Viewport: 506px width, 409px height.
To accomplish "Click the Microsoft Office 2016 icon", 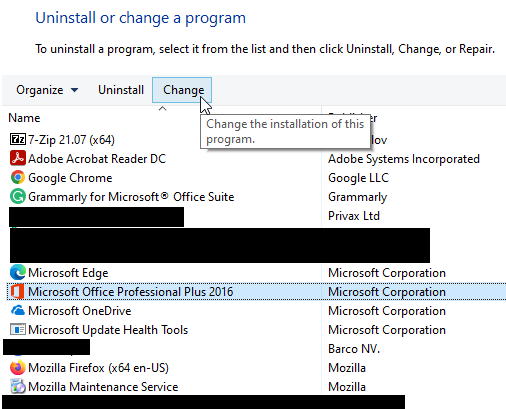I will click(18, 292).
